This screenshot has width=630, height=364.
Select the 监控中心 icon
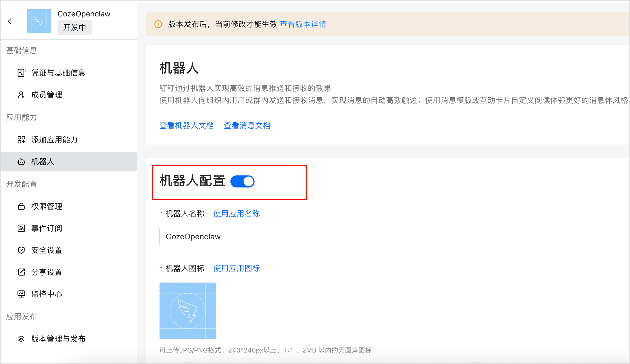(x=22, y=294)
